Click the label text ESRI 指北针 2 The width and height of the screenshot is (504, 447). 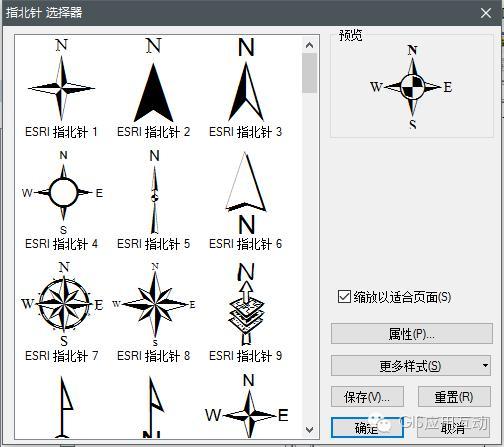tap(153, 132)
